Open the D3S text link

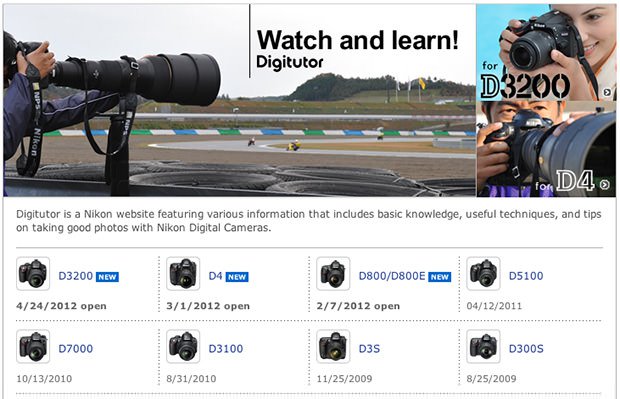tap(369, 348)
